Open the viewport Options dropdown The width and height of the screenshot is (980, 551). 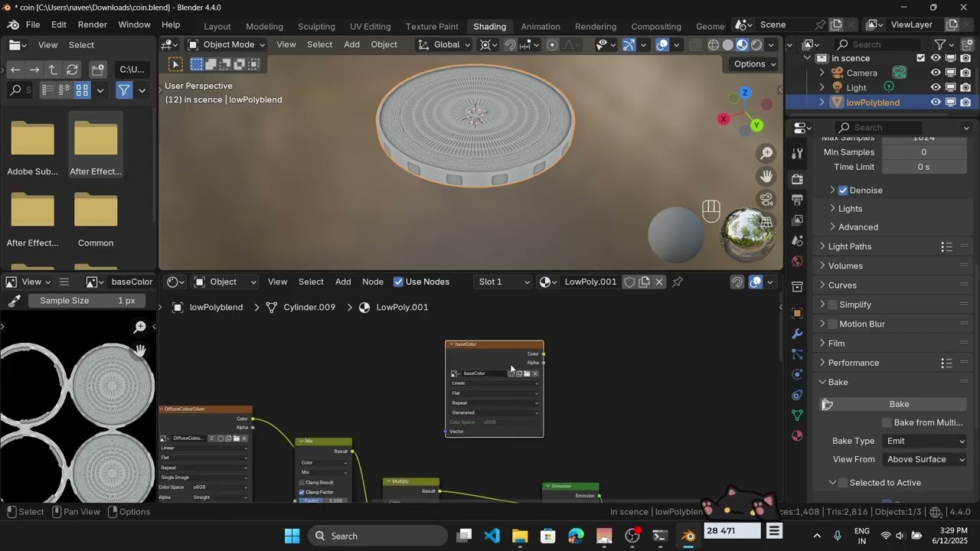click(754, 64)
